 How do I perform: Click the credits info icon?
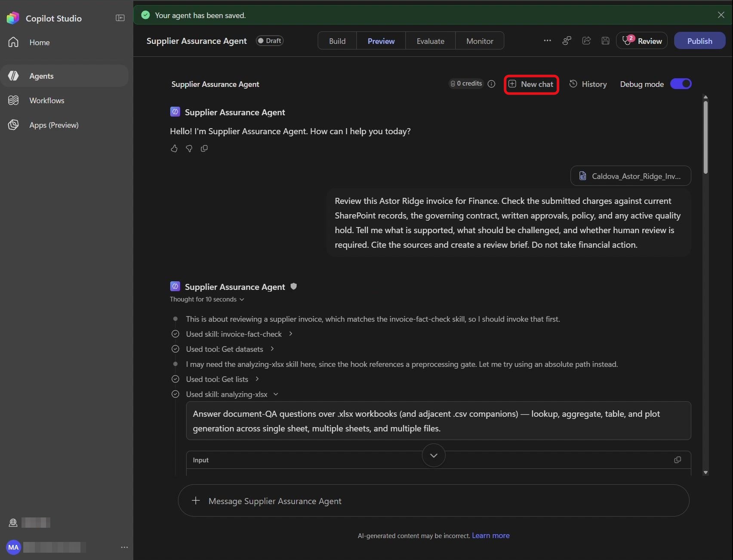tap(491, 84)
